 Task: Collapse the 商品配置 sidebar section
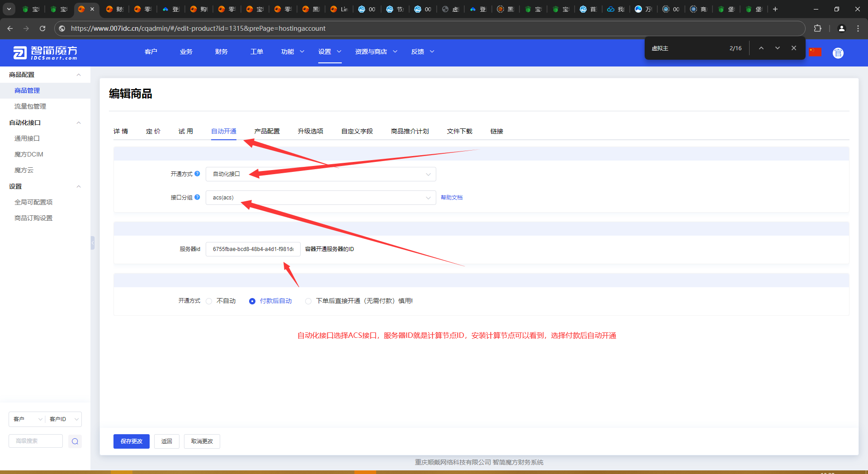(79, 75)
